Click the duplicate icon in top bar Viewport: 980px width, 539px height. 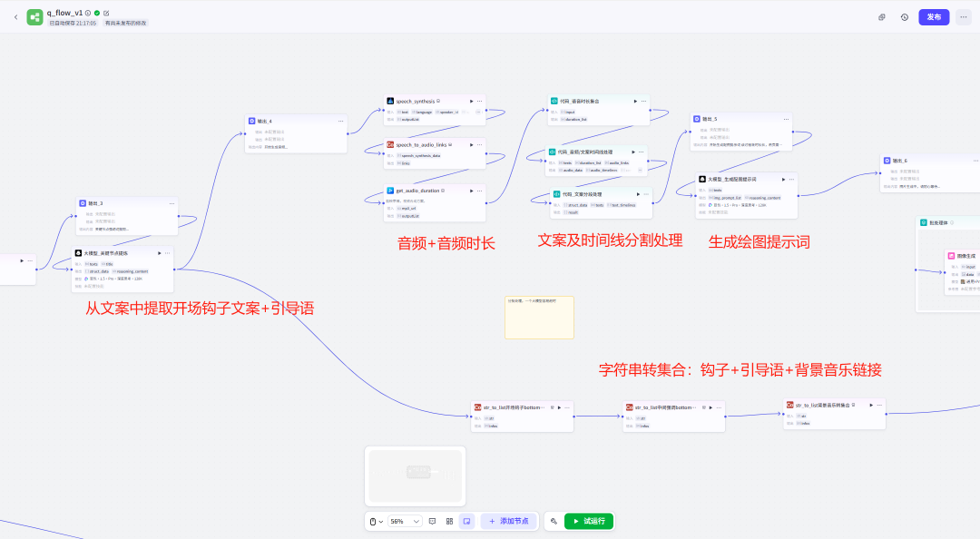coord(882,17)
